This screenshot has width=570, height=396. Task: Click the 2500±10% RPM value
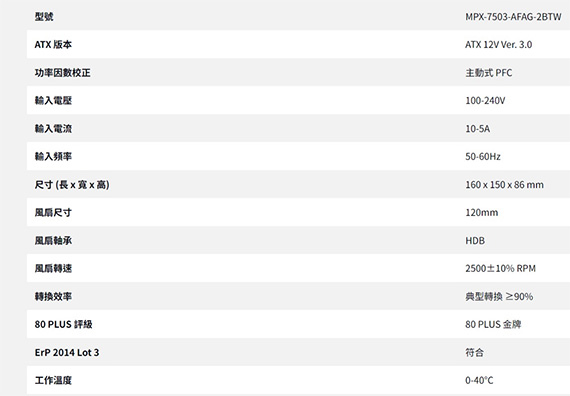click(x=501, y=269)
